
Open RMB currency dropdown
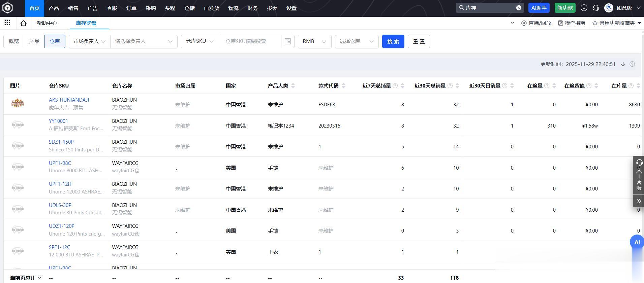pyautogui.click(x=314, y=41)
